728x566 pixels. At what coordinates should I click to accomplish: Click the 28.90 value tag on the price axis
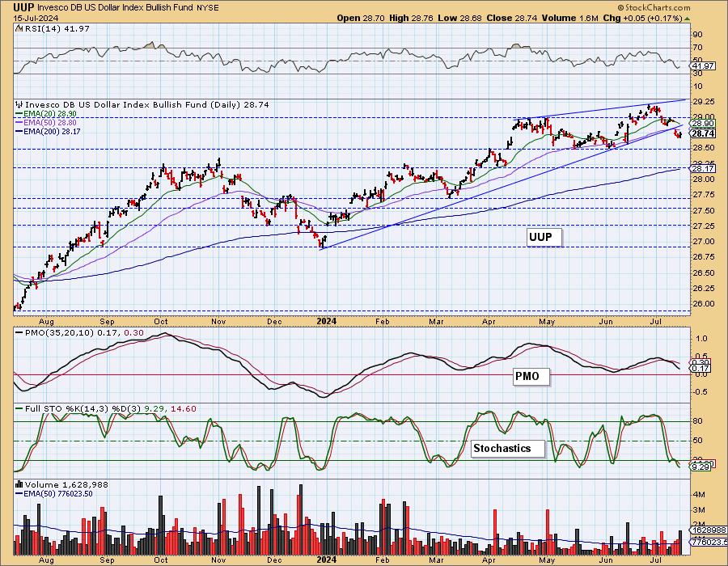pyautogui.click(x=703, y=124)
